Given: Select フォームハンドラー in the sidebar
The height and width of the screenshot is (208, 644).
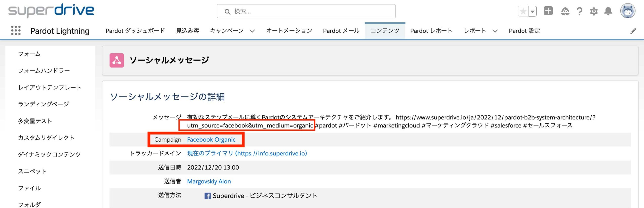Looking at the screenshot, I should pyautogui.click(x=44, y=71).
